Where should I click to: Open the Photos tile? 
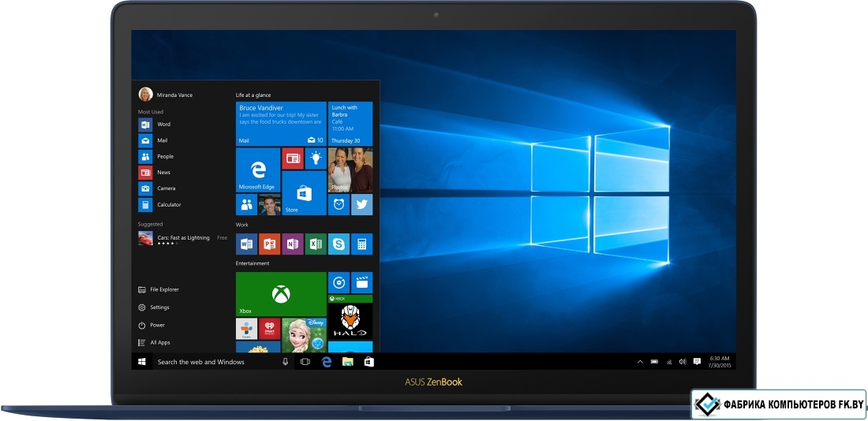coord(350,170)
